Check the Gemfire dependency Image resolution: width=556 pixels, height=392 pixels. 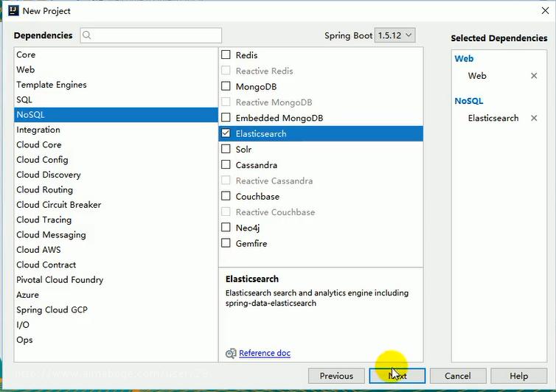click(226, 242)
